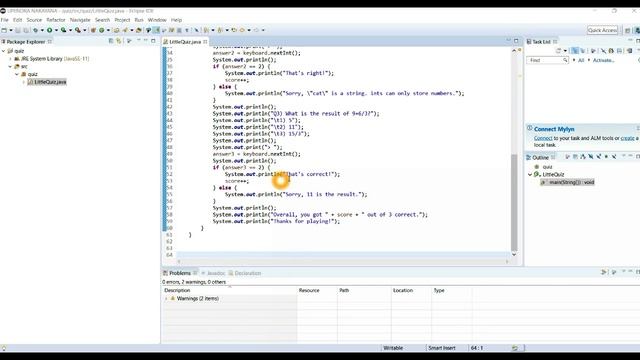Open the Navigate menu
The height and width of the screenshot is (360, 640).
[80, 20]
